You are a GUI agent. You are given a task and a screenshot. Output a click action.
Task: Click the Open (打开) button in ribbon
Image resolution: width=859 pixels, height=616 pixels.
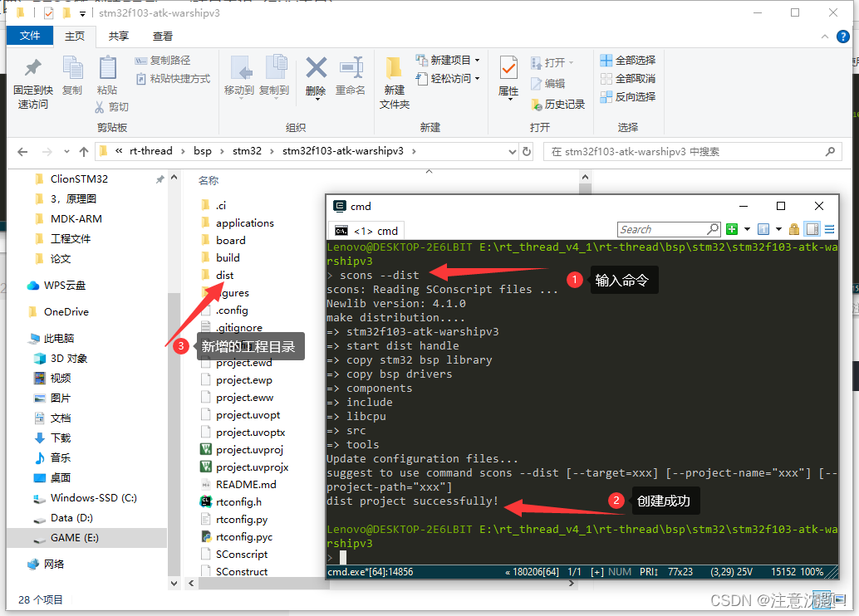click(x=552, y=62)
